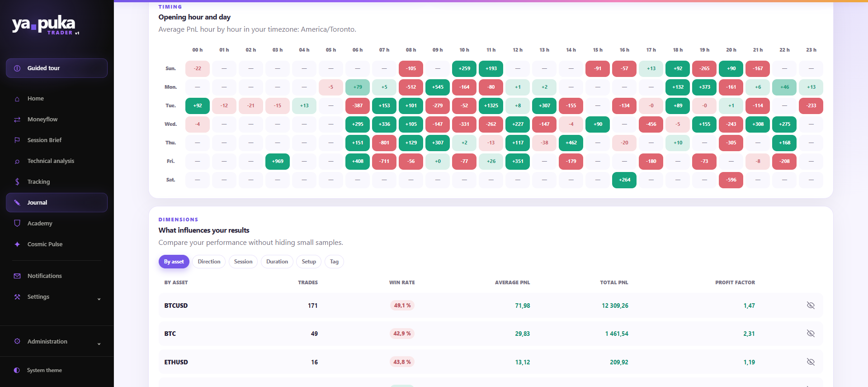Image resolution: width=868 pixels, height=387 pixels.
Task: Click the Academy shield icon
Action: click(17, 224)
